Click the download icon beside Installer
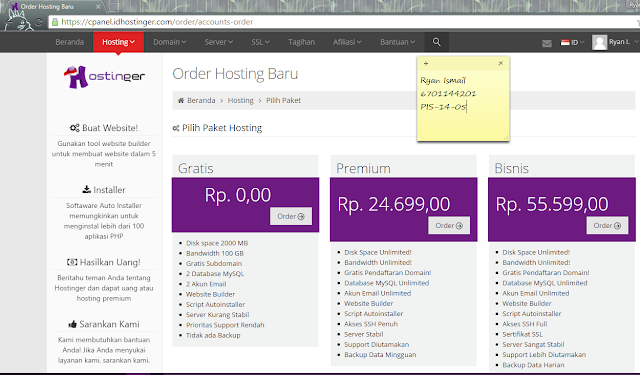 tap(87, 189)
